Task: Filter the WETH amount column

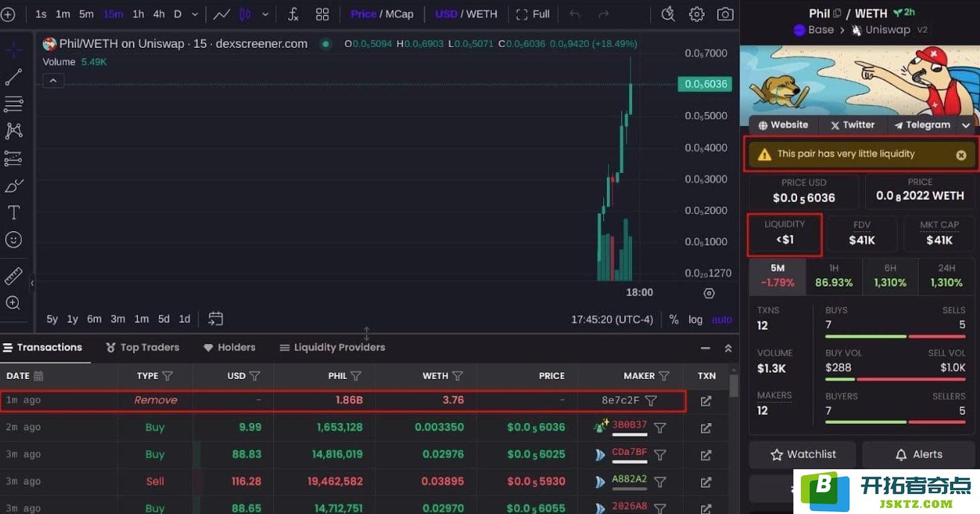Action: click(458, 376)
